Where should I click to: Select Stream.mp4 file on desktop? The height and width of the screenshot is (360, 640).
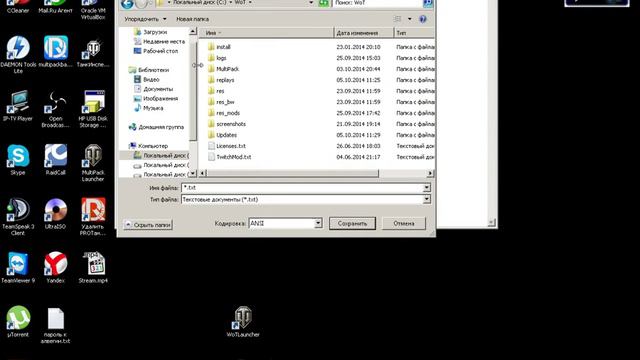point(93,267)
